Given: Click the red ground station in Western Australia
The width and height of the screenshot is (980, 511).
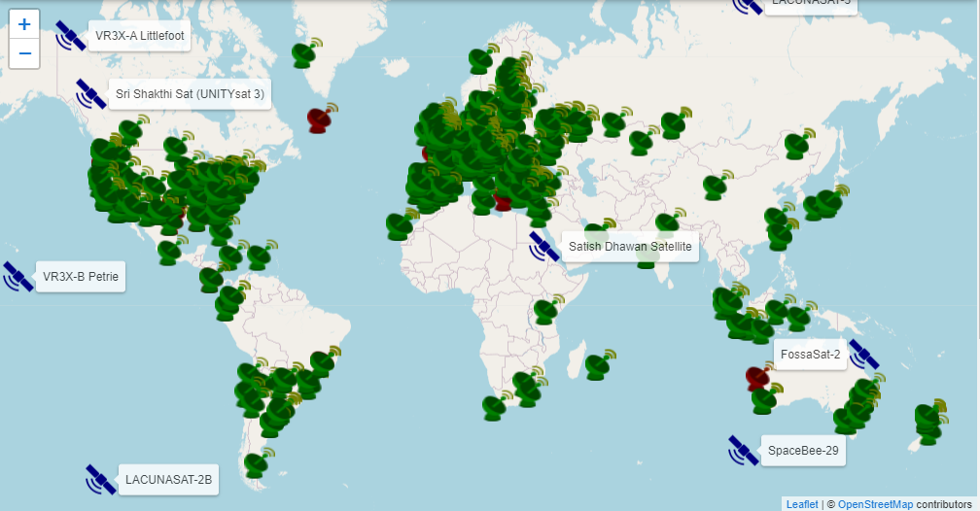Looking at the screenshot, I should [758, 377].
